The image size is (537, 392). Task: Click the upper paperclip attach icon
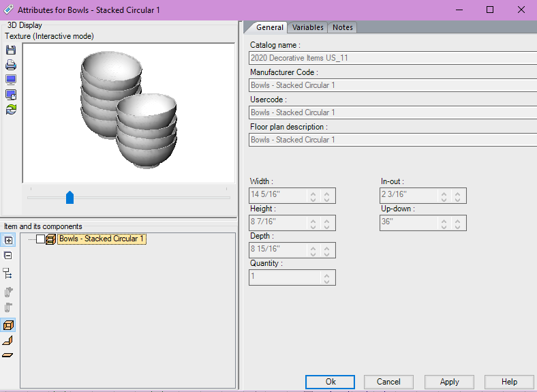tap(8, 292)
